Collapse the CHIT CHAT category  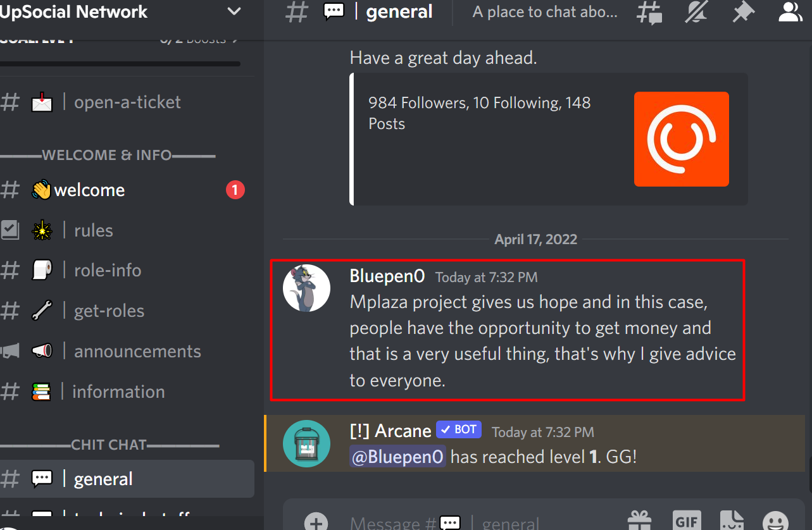pos(109,445)
